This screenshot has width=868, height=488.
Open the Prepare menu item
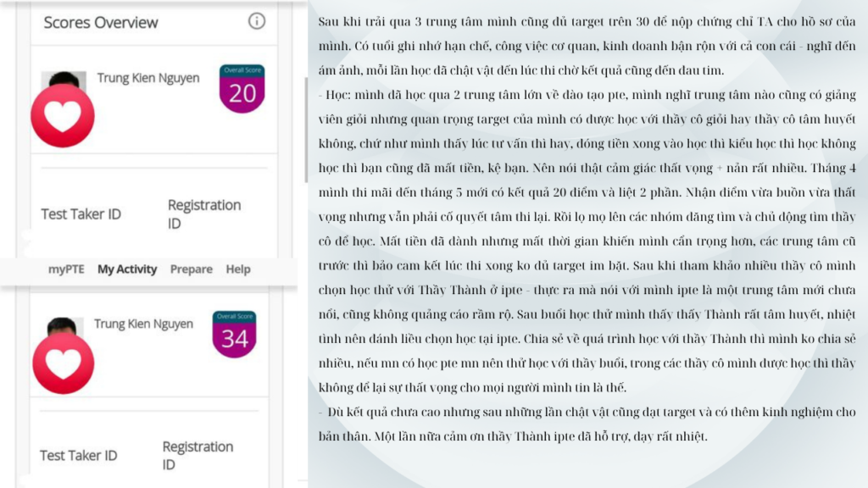tap(191, 269)
